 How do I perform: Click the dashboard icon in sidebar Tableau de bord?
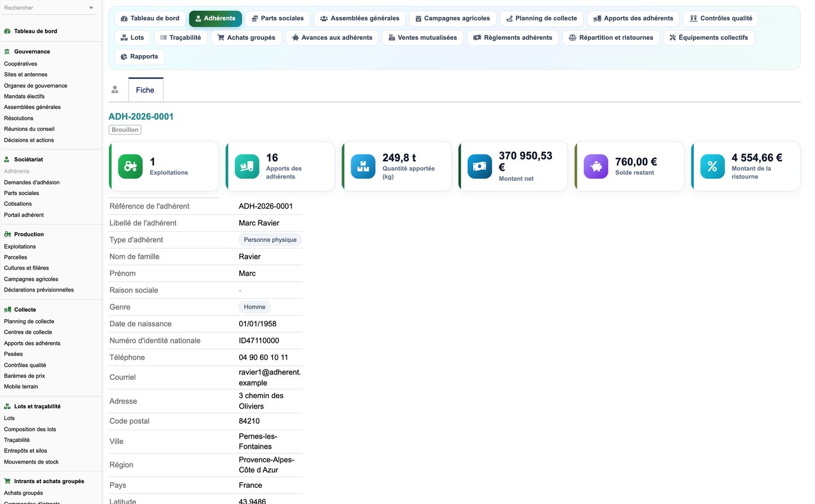pyautogui.click(x=7, y=31)
